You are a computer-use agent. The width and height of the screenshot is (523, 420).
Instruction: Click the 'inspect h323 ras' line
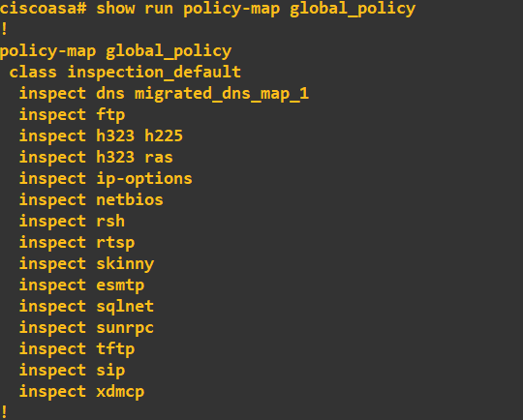(96, 158)
